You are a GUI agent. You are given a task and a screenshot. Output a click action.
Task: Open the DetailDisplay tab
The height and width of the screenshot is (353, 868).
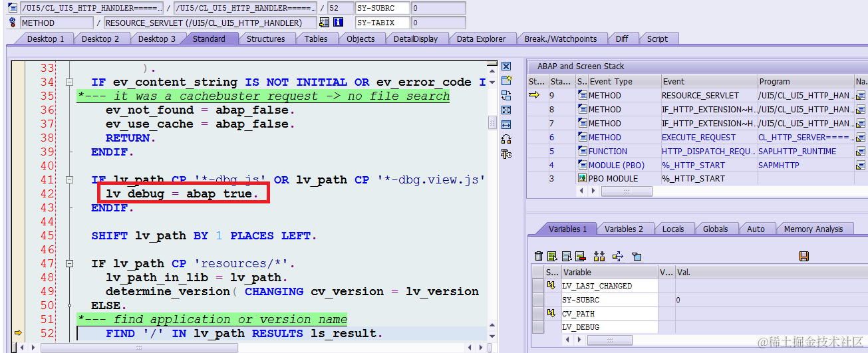click(416, 39)
